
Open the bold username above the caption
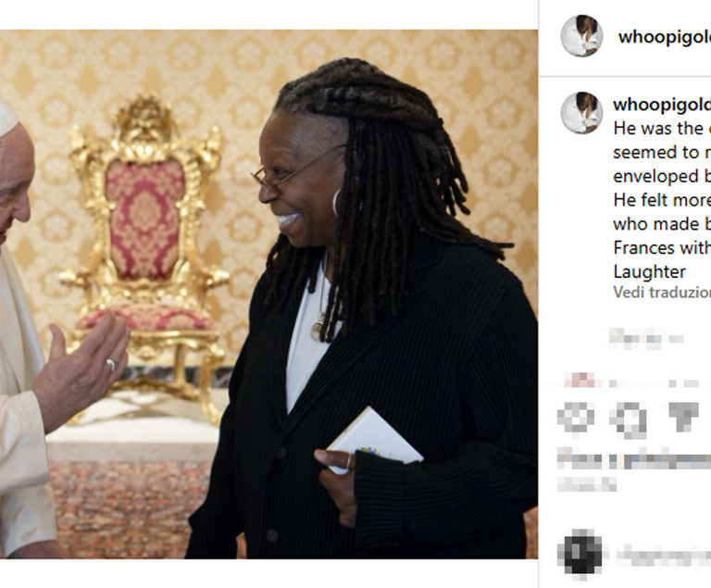662,105
